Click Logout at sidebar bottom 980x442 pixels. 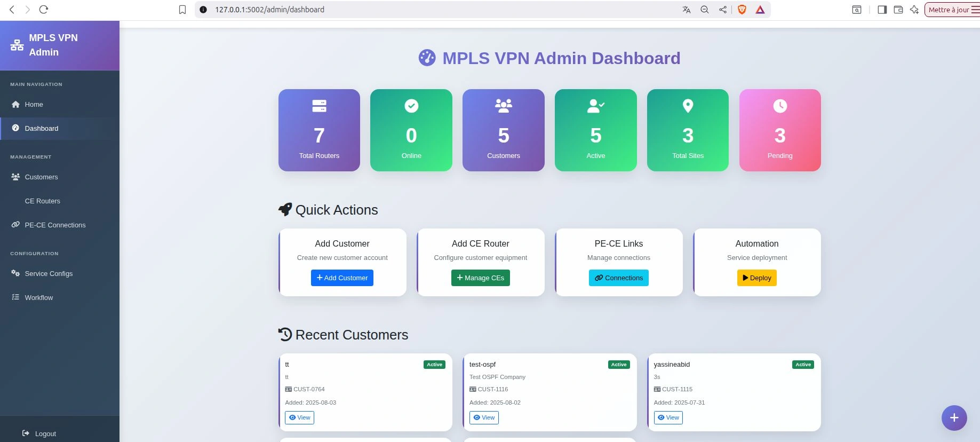[39, 433]
